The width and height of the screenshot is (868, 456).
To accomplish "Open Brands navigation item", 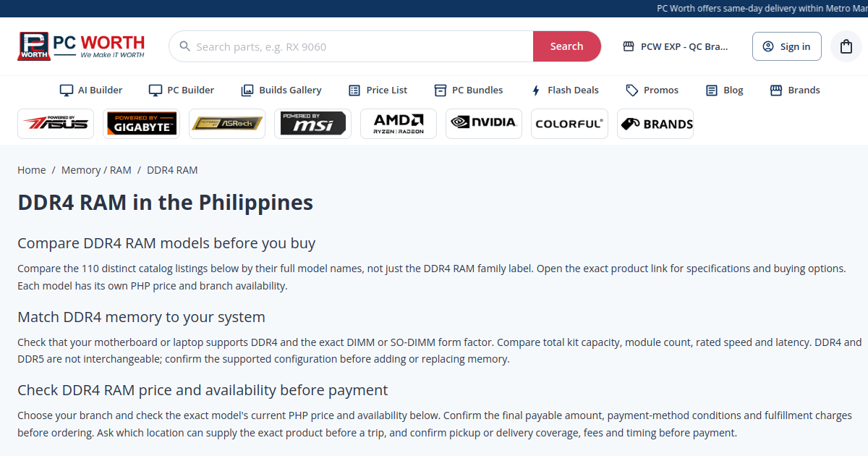I will click(x=795, y=90).
